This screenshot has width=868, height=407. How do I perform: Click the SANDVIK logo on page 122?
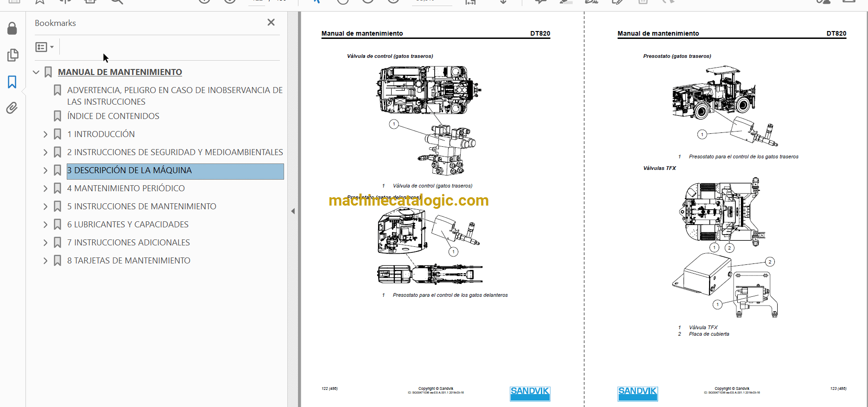coord(530,393)
